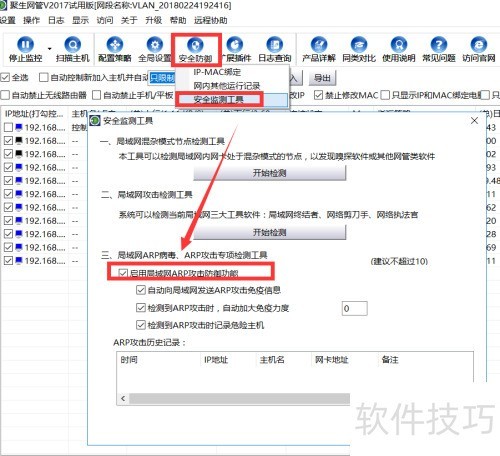The width and height of the screenshot is (500, 456).
Task: Toggle 检测到ARP攻击时记录危险主机 checkbox
Action: (x=141, y=325)
